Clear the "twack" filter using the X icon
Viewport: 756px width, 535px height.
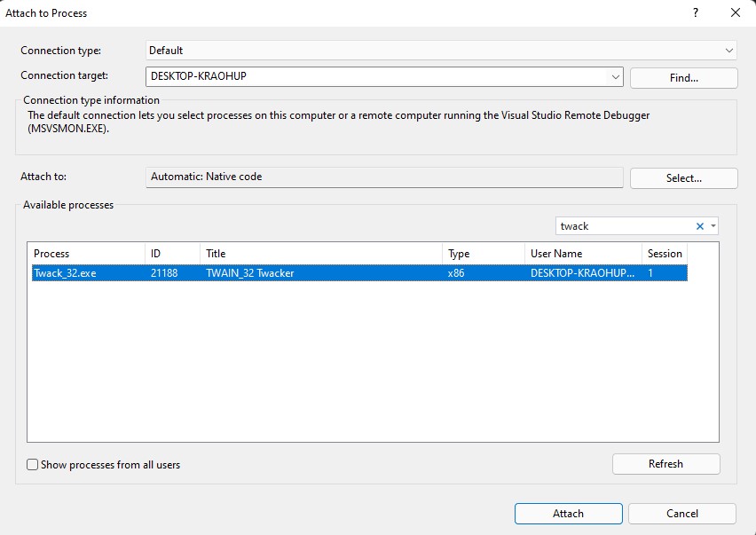[x=700, y=225]
